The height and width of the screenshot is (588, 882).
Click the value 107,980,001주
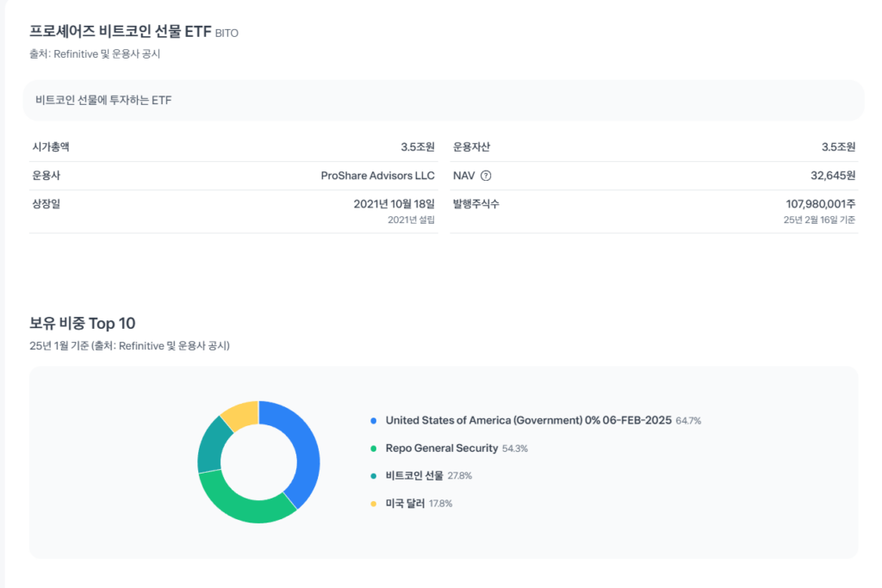click(x=821, y=203)
